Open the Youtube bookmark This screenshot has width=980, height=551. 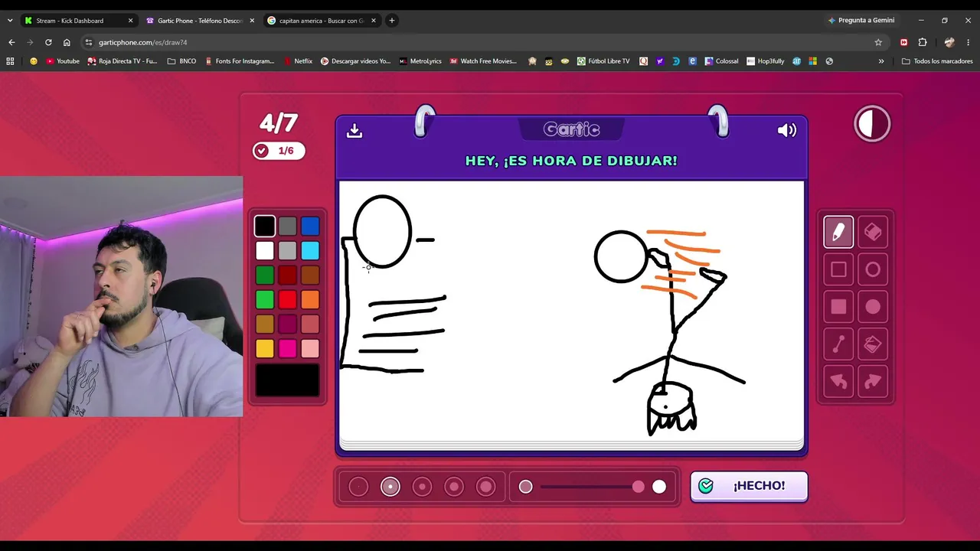pos(63,61)
